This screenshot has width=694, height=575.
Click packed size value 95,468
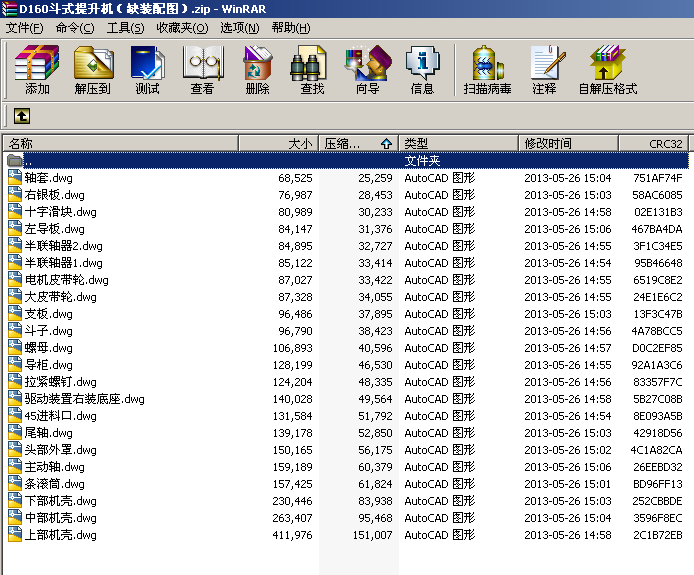click(375, 518)
